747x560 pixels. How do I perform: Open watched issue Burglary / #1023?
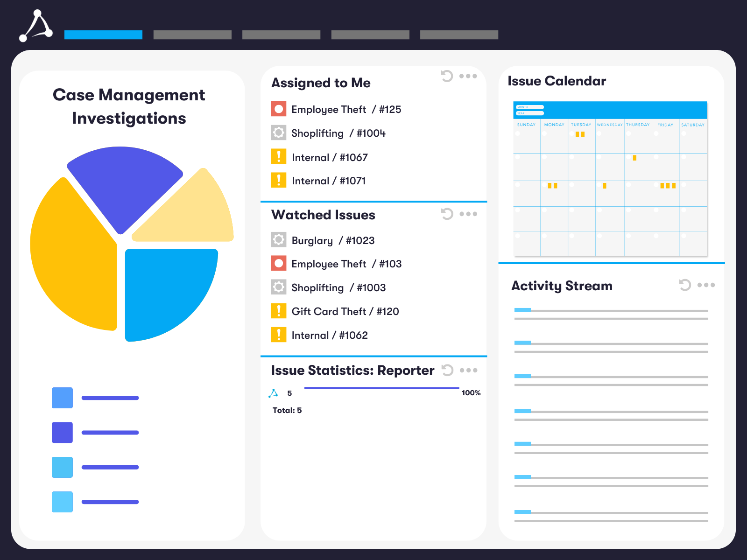tap(333, 240)
